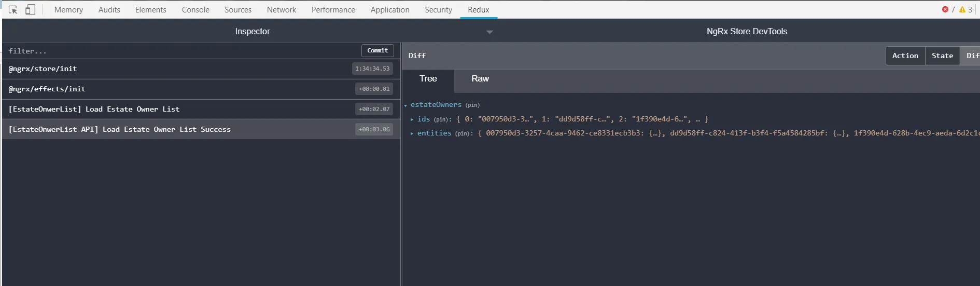Open the Application tab
Image resolution: width=980 pixels, height=286 pixels.
(x=390, y=9)
